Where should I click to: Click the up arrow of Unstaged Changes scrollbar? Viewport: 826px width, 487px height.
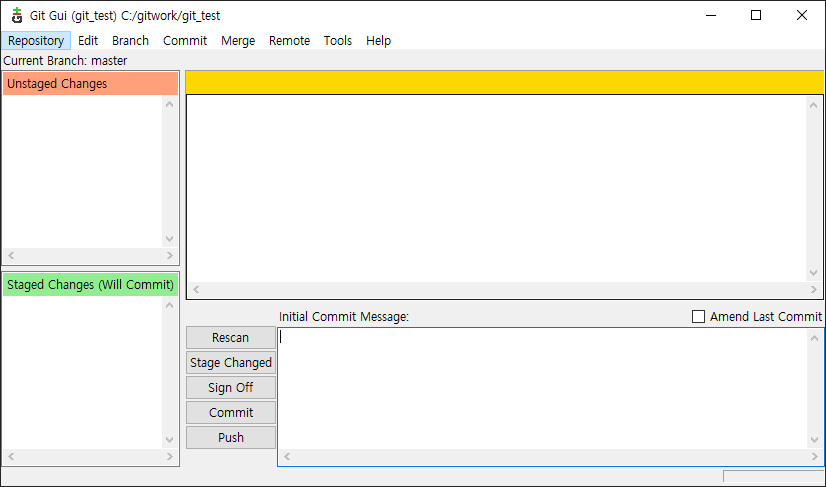tap(170, 104)
